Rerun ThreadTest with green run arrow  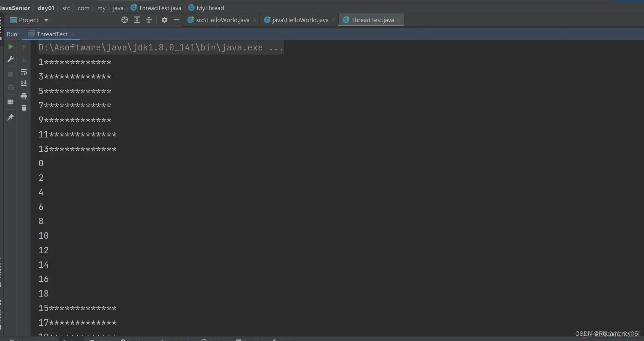10,47
